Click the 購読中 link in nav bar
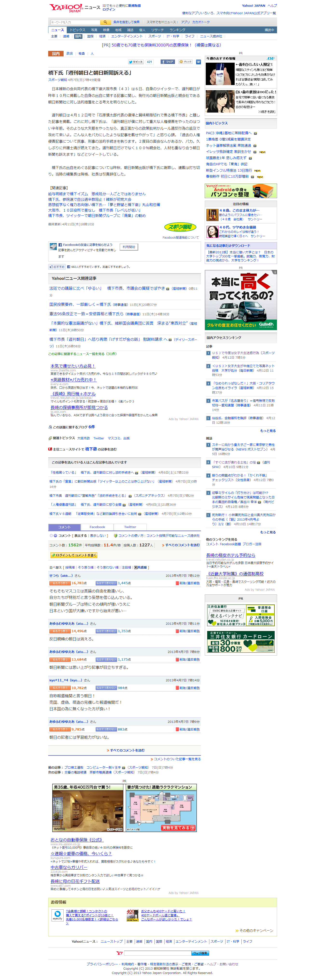Image resolution: width=325 pixels, height=980 pixels. point(270,30)
